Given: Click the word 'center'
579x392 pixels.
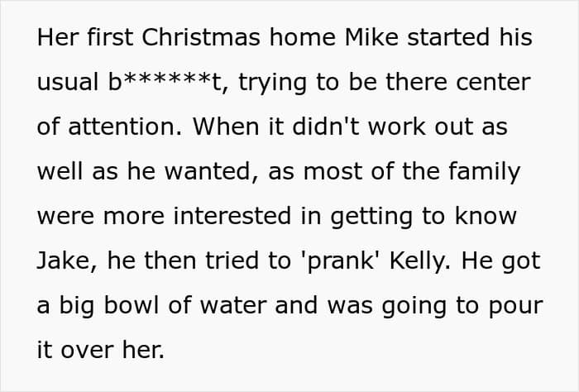Looking at the screenshot, I should 493,83.
